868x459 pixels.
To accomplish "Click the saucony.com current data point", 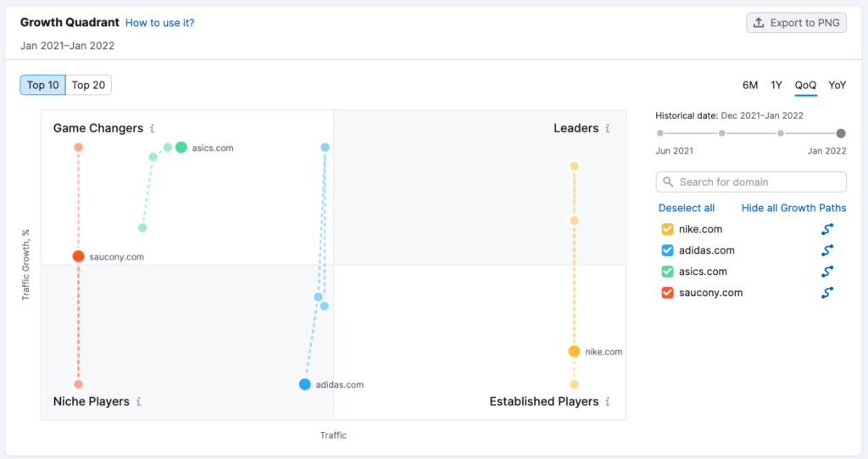I will tap(78, 256).
